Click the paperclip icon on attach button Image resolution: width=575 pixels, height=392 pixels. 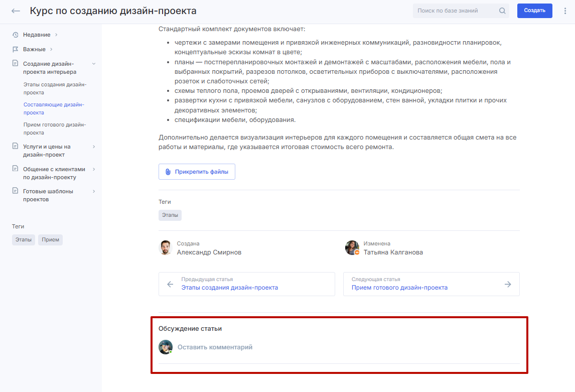(168, 172)
